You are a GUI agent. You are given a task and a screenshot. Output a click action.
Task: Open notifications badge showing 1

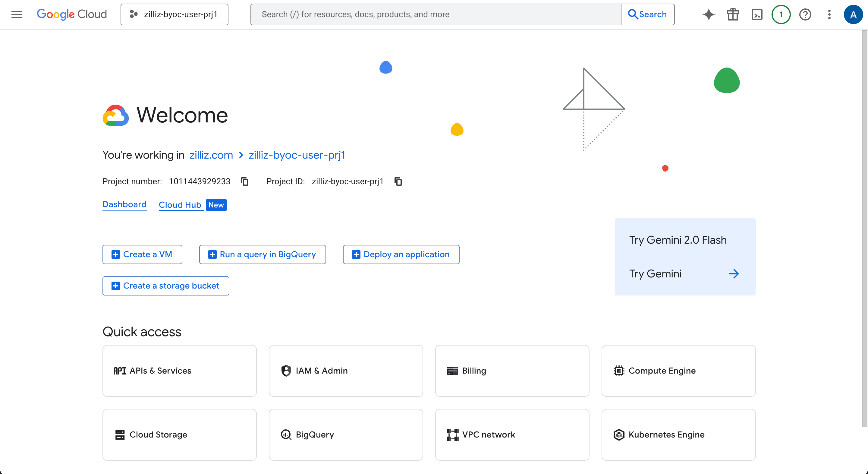tap(781, 14)
